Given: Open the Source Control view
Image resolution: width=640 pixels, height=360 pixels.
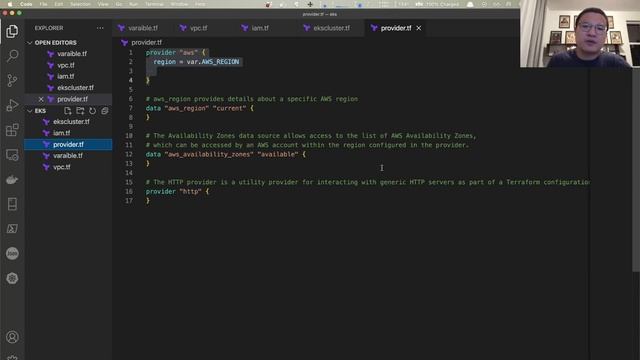Looking at the screenshot, I should tap(12, 80).
